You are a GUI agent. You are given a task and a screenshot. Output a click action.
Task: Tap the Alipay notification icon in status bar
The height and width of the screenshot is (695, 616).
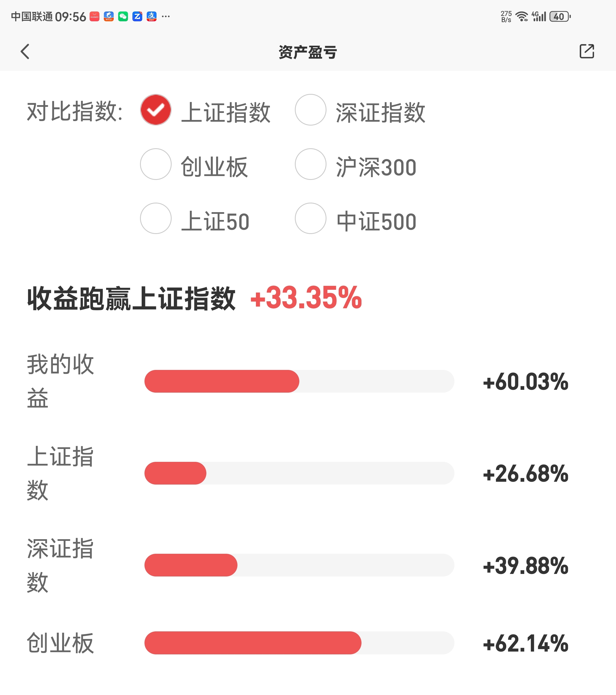coord(151,16)
